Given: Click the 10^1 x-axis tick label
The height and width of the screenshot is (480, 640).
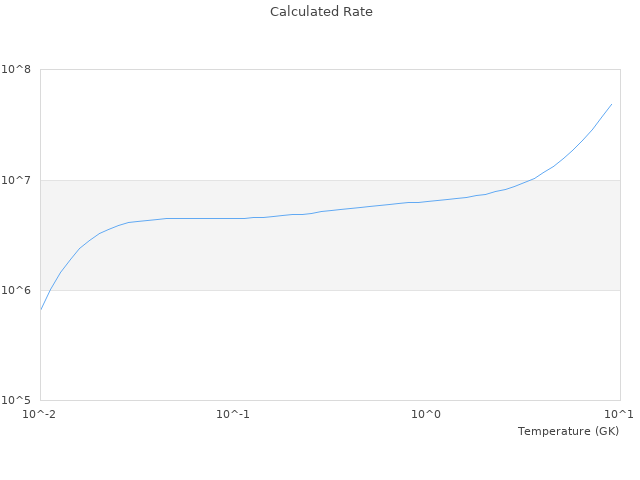Looking at the screenshot, I should 619,414.
